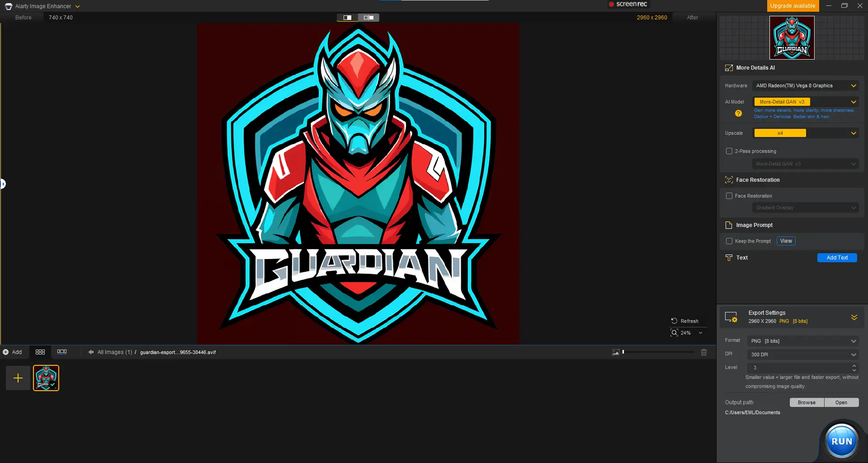Click the Image Prompt section icon
Viewport: 868px width, 463px height.
click(x=729, y=225)
